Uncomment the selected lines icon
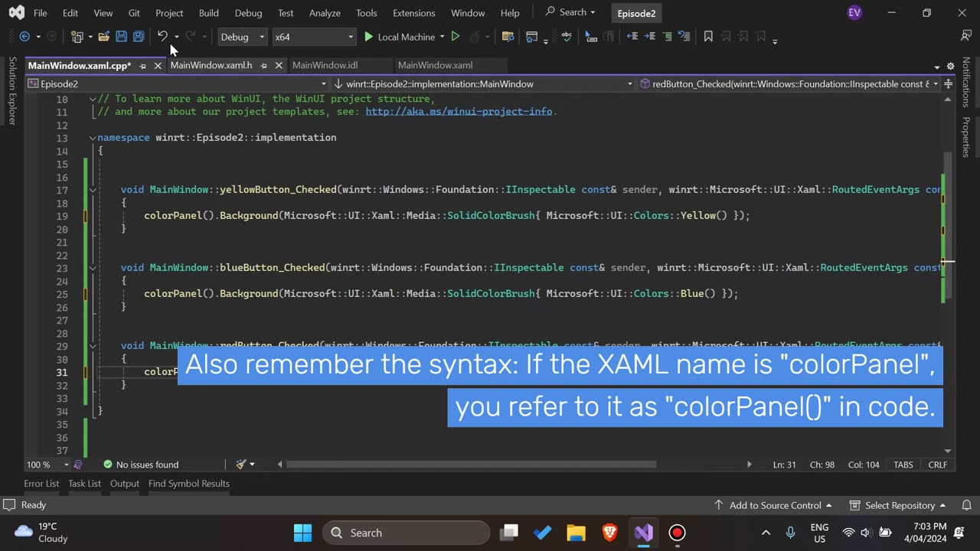Screen dimensions: 980x551 [684, 37]
